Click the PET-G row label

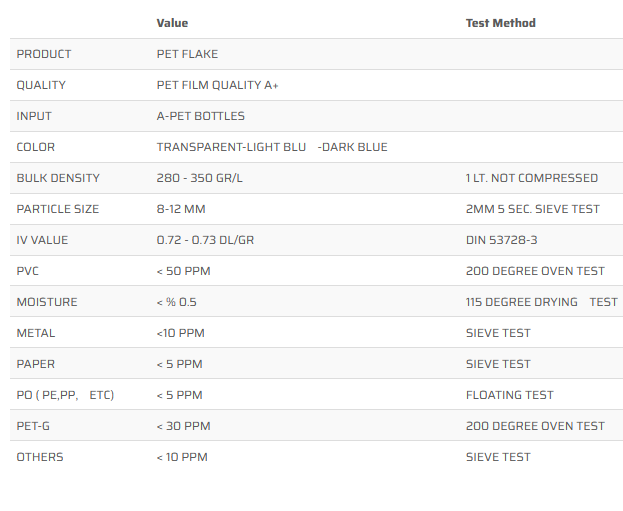36,426
